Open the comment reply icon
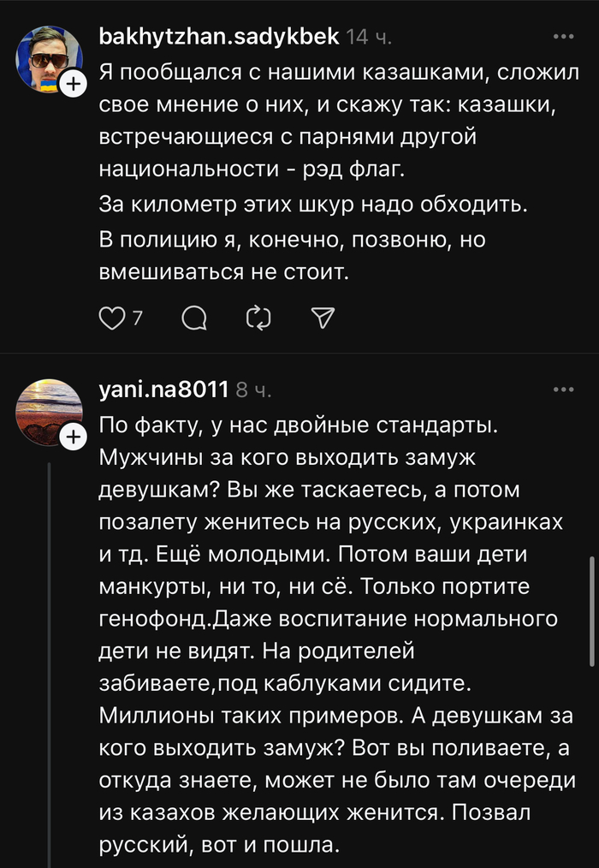 195,318
